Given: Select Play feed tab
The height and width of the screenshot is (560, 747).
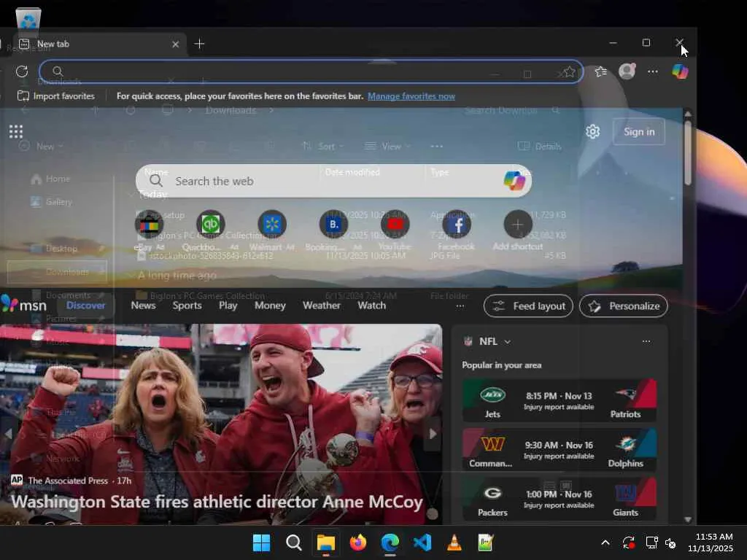Looking at the screenshot, I should [228, 306].
